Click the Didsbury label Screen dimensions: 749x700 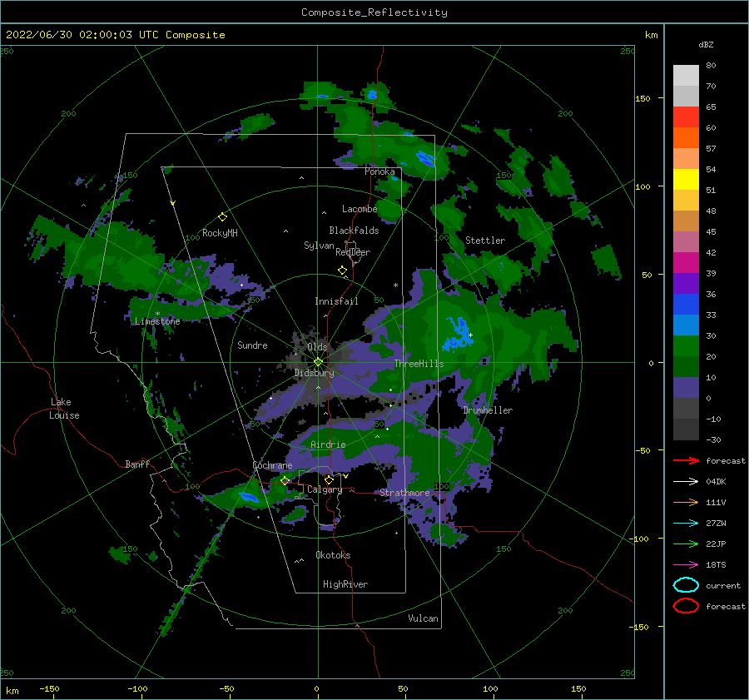[315, 373]
